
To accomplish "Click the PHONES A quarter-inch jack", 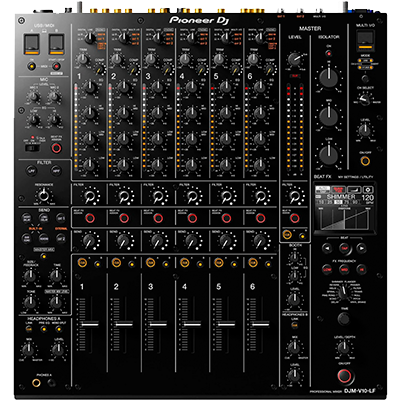I will point(36,383).
